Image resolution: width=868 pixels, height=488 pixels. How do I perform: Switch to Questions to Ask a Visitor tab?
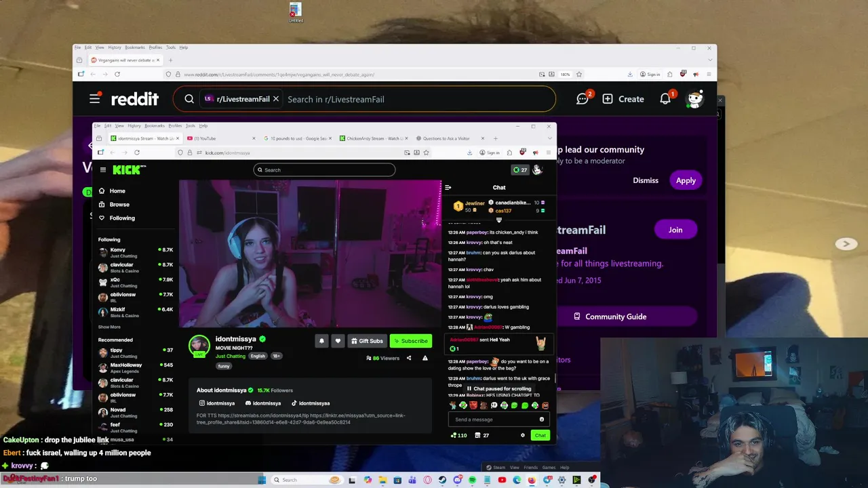tap(449, 138)
